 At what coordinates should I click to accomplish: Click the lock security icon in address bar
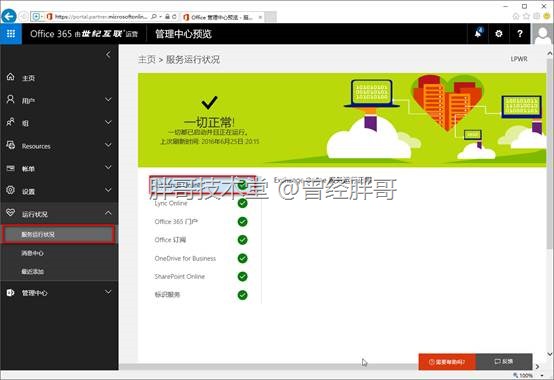[x=167, y=17]
